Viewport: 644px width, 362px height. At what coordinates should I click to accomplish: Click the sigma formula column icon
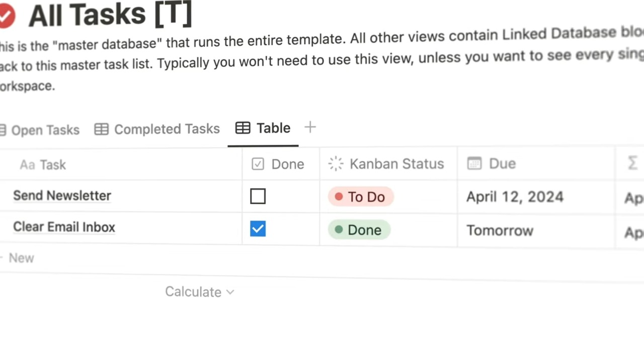tap(632, 163)
